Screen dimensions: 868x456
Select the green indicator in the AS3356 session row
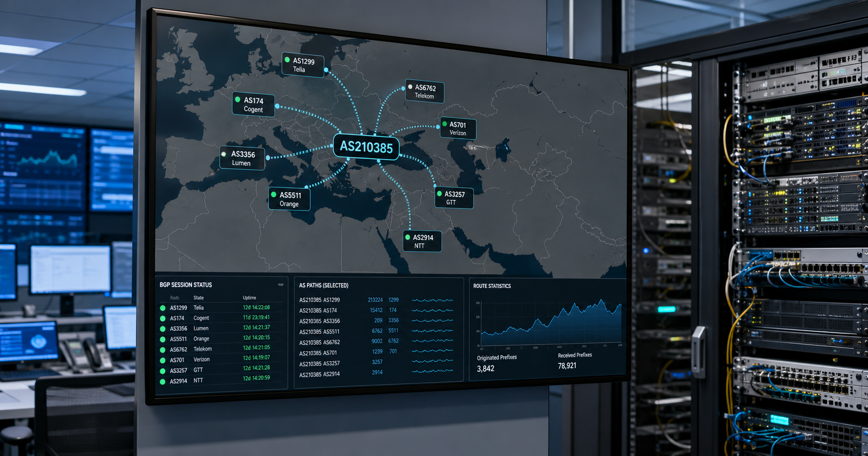[162, 329]
